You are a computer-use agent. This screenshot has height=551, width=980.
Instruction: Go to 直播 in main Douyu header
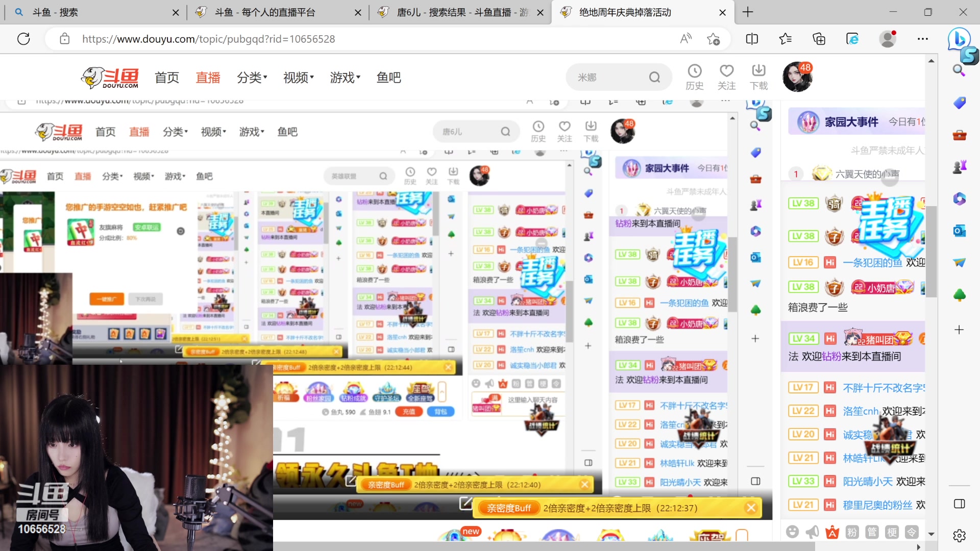(x=208, y=78)
